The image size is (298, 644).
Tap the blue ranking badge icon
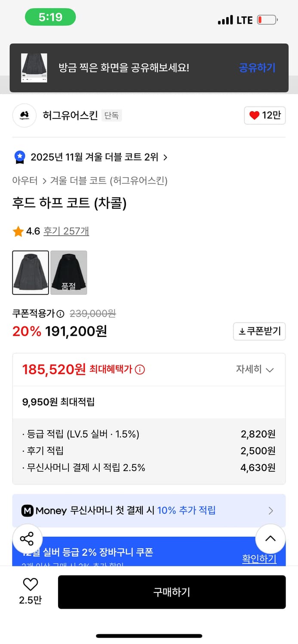[19, 157]
